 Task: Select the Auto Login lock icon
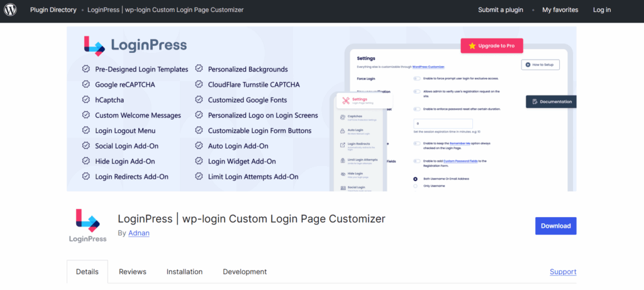pyautogui.click(x=343, y=131)
